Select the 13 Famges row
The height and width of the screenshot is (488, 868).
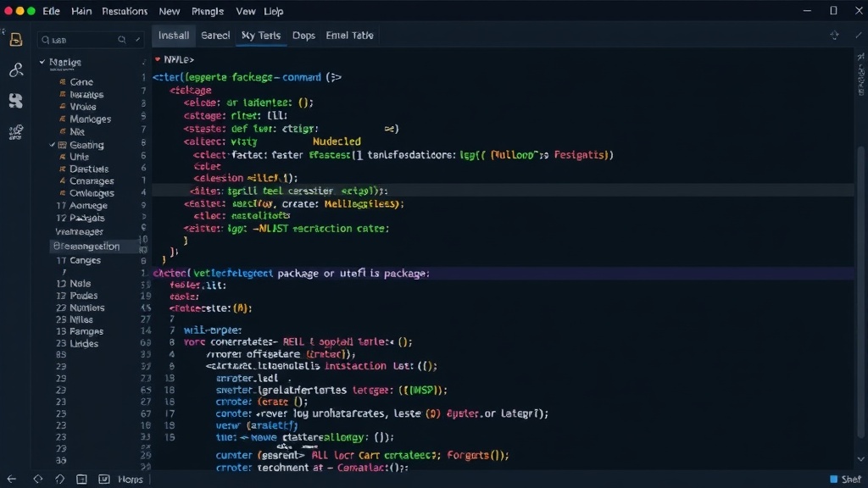79,331
